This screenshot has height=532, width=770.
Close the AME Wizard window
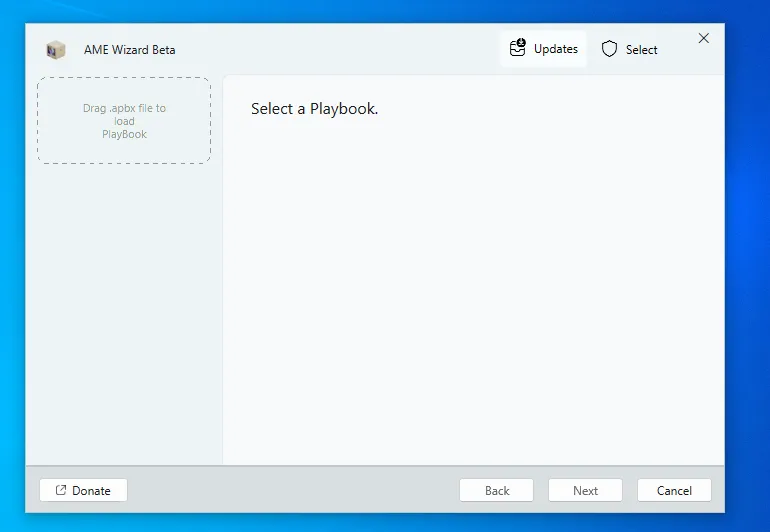tap(703, 38)
